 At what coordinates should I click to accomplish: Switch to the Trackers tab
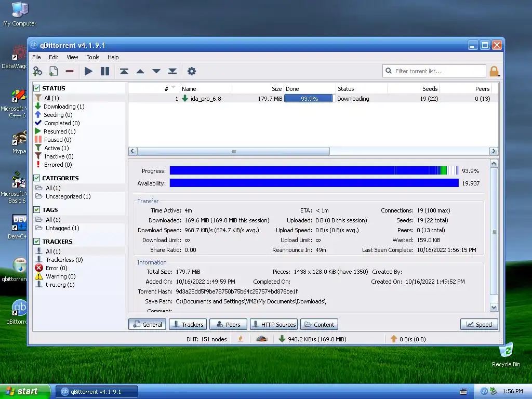[188, 324]
